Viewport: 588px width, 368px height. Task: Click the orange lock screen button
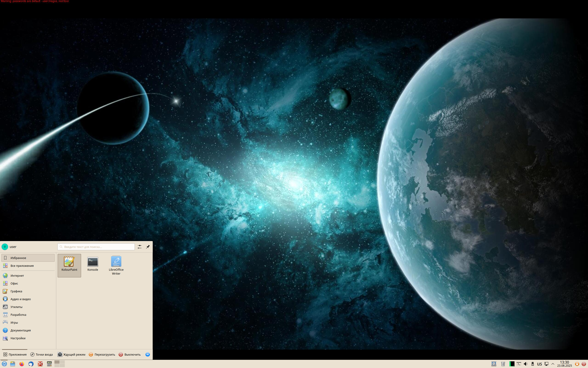577,364
